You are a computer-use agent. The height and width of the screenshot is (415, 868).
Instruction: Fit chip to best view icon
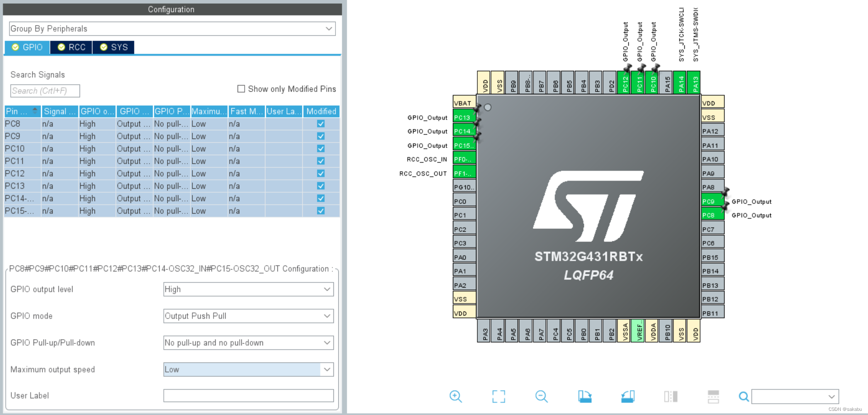(x=498, y=396)
